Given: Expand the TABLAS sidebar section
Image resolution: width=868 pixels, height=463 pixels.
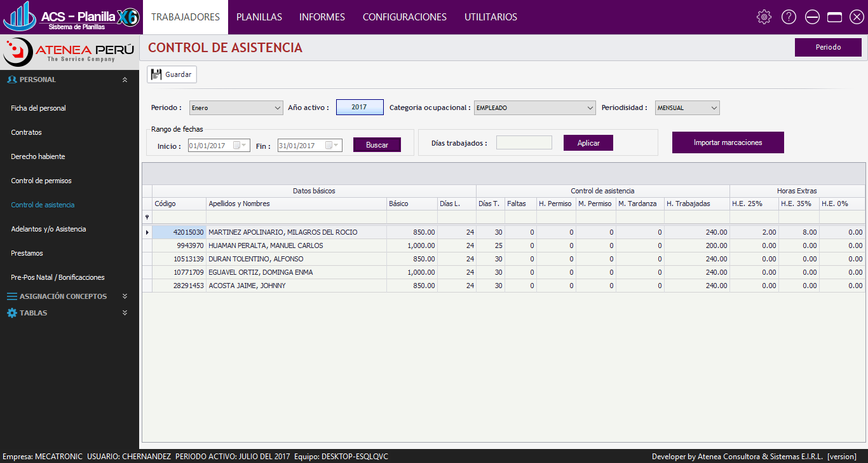Looking at the screenshot, I should (125, 313).
